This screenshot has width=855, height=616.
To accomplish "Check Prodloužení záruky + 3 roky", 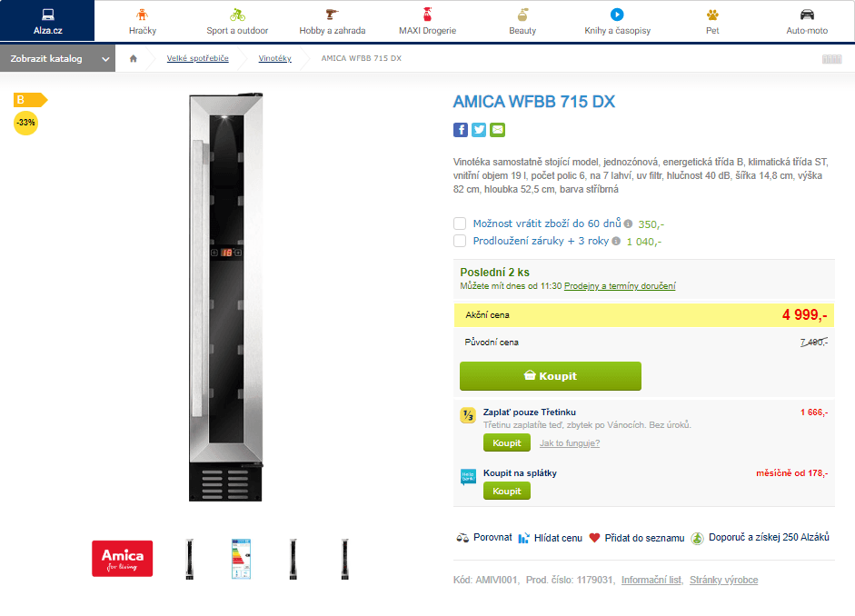I will click(460, 241).
